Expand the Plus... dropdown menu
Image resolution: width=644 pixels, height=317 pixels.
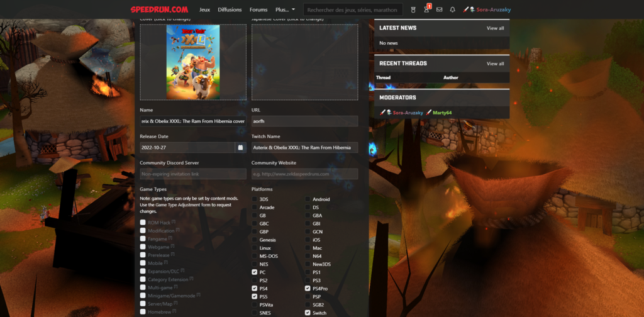[x=285, y=9]
